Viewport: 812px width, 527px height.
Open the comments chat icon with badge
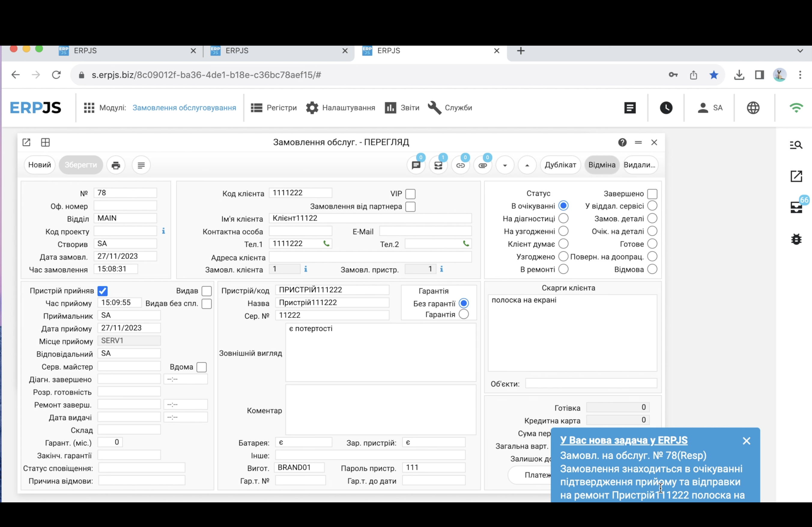coord(416,165)
